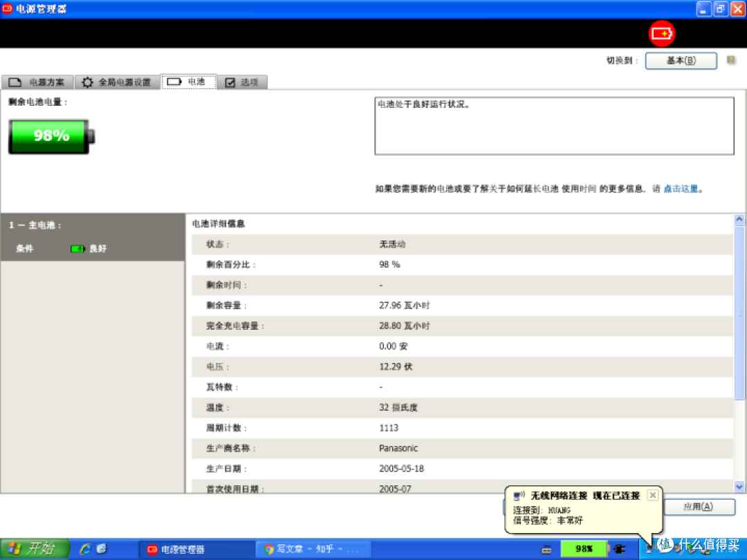The height and width of the screenshot is (560, 747).
Task: Click the 剩余时间 row label
Action: coord(226,286)
